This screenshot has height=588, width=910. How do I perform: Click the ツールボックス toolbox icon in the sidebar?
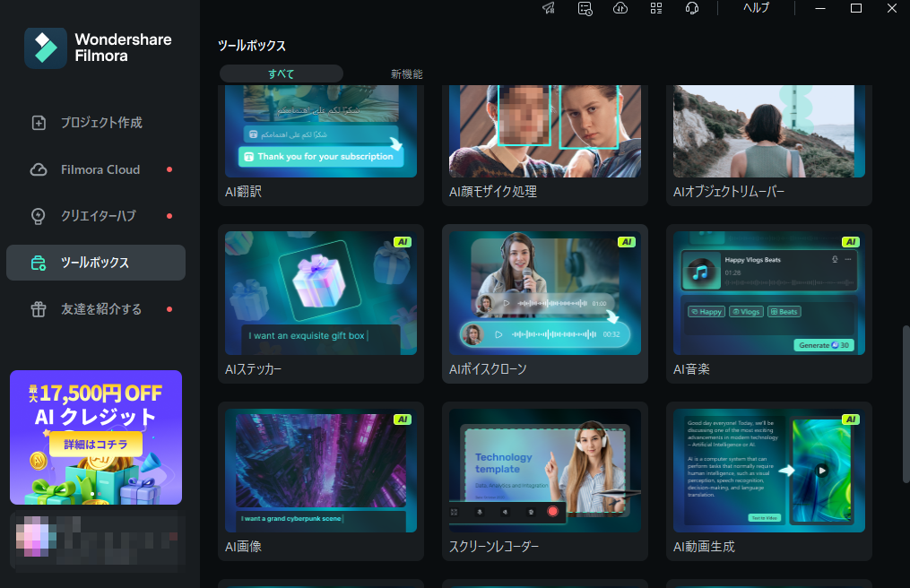39,263
